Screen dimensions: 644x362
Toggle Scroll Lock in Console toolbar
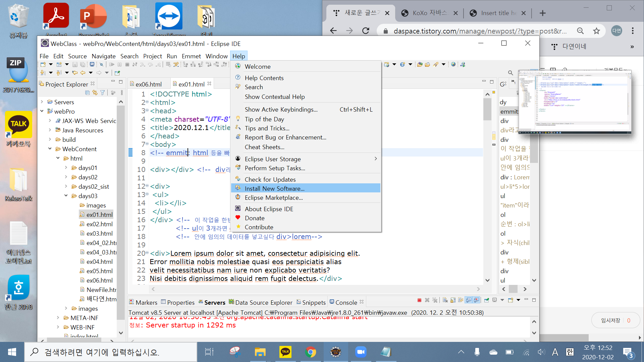pos(453,300)
